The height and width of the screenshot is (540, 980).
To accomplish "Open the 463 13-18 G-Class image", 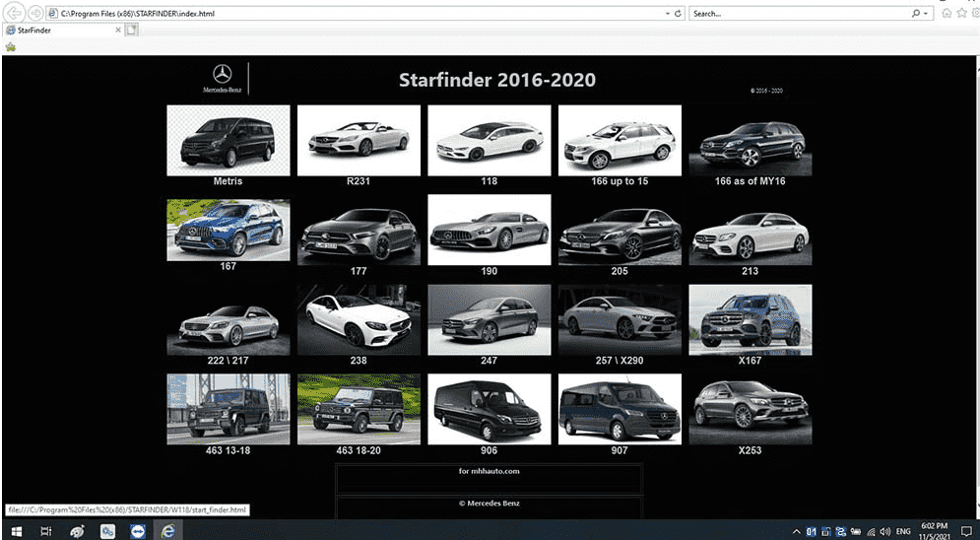I will [229, 409].
